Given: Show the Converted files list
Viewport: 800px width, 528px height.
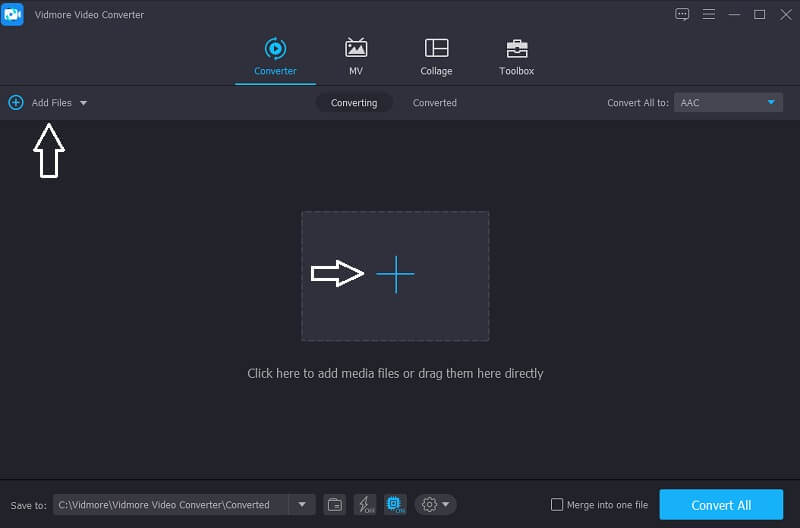Looking at the screenshot, I should [435, 102].
